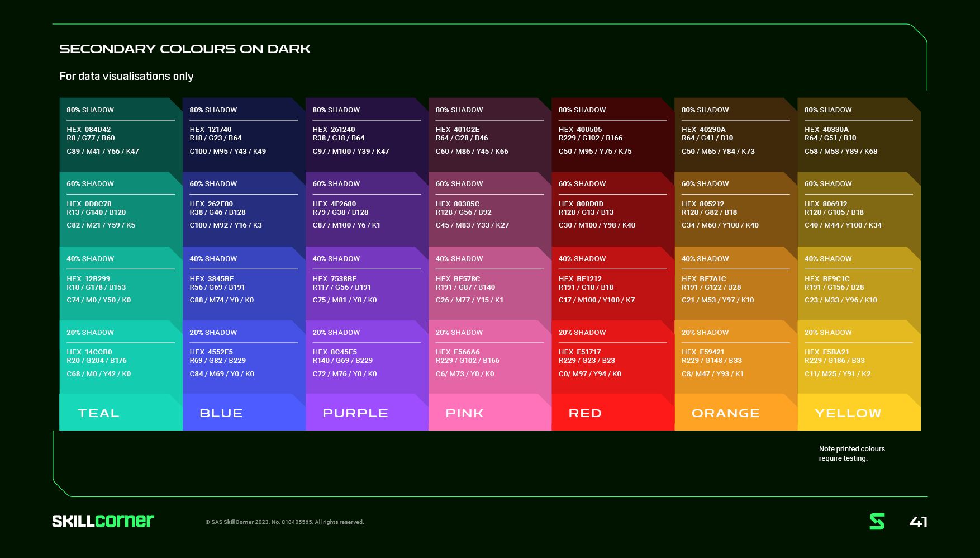Click the HEX 4552E5 blue swatch
The width and height of the screenshot is (980, 558).
coord(244,357)
